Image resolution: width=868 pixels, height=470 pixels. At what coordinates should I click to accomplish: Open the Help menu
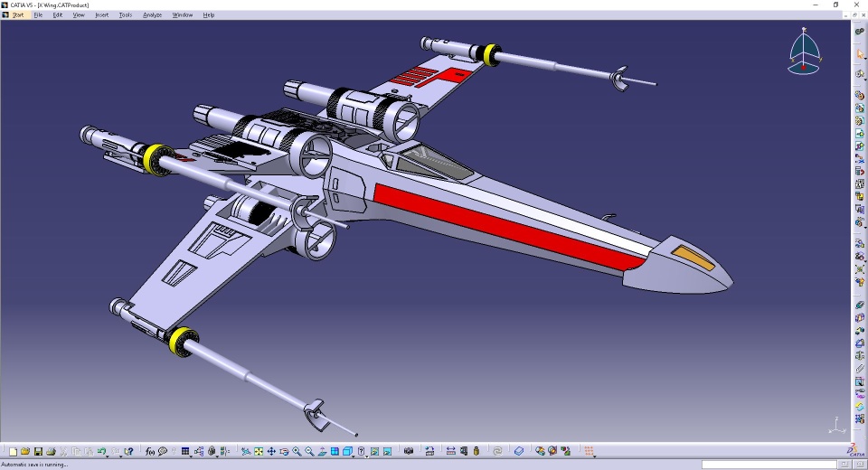[209, 15]
